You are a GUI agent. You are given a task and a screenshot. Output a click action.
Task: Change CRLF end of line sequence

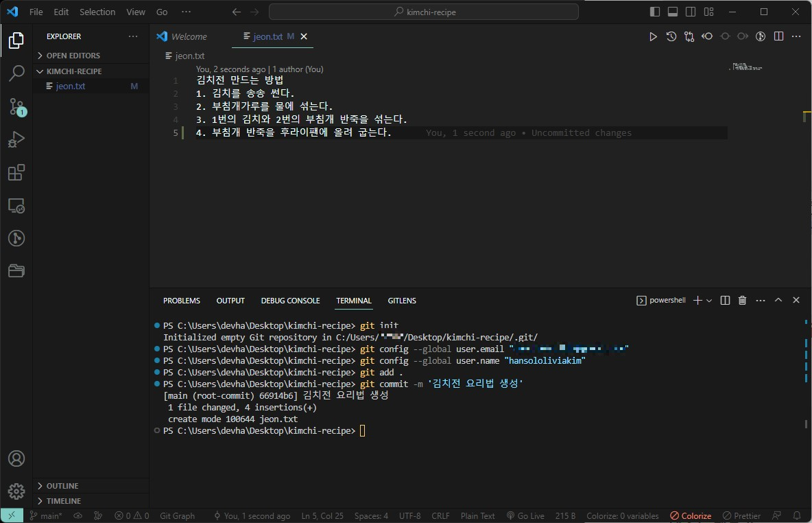click(441, 515)
